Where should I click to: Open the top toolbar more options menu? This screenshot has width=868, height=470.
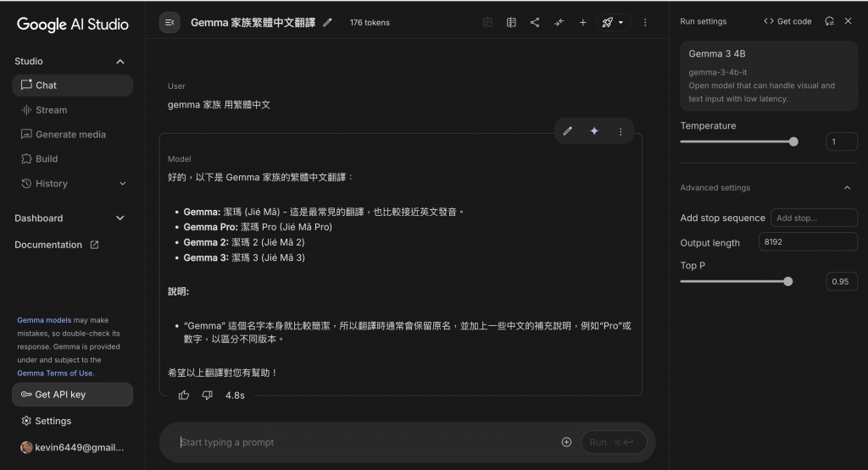(645, 23)
